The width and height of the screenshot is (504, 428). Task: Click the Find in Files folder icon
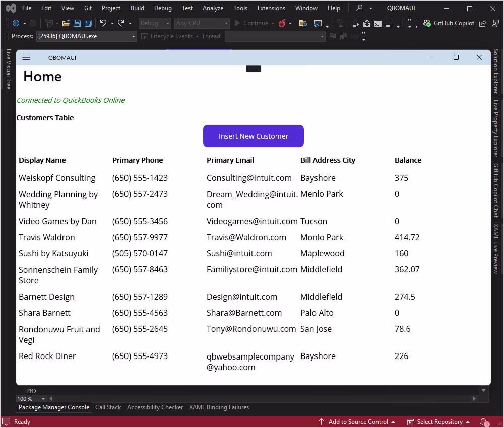coord(303,23)
